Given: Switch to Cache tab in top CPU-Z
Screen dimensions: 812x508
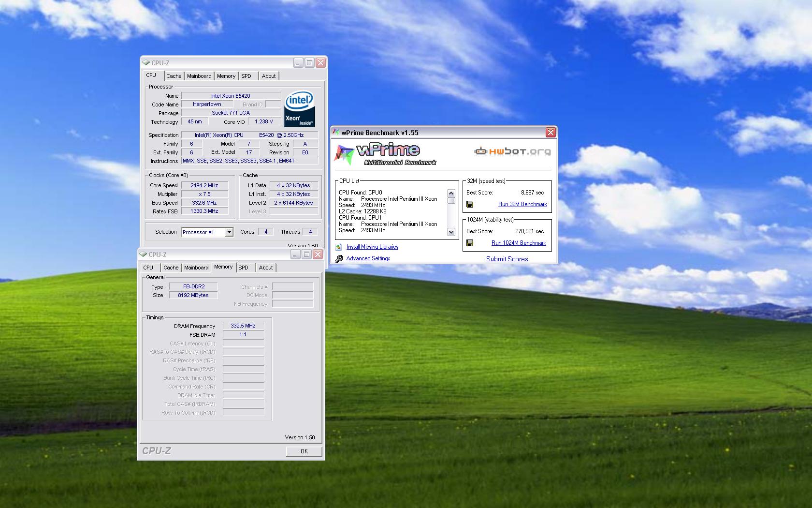Looking at the screenshot, I should pyautogui.click(x=174, y=76).
